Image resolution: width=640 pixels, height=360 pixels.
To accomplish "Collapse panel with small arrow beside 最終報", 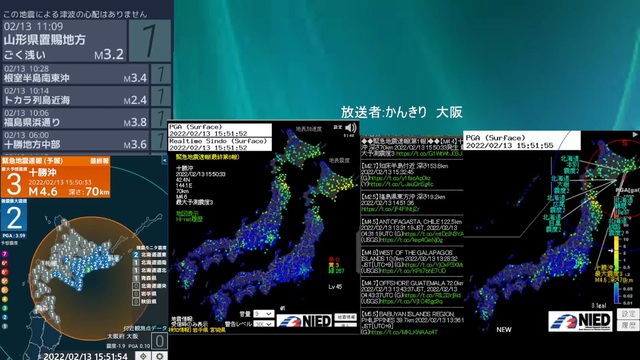I will (164, 161).
